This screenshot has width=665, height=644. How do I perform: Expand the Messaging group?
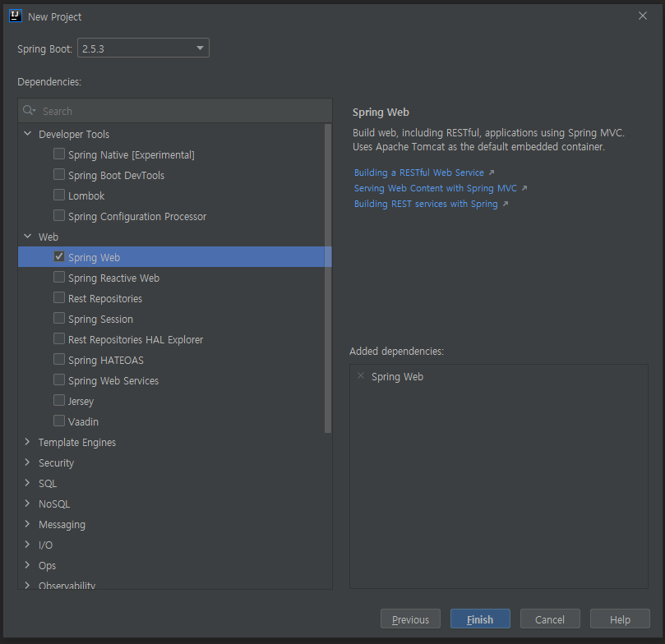(x=28, y=524)
